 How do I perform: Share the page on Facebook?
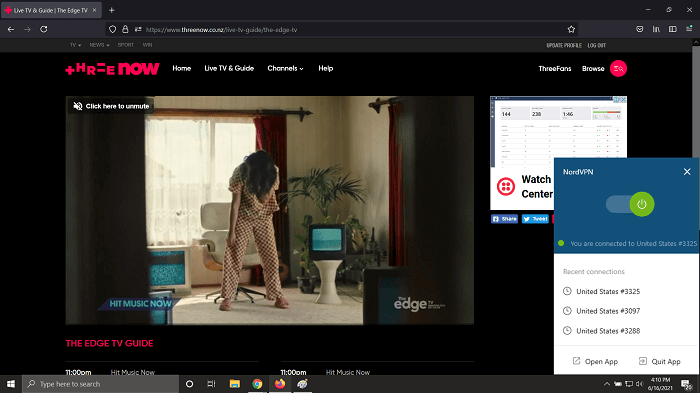click(x=504, y=219)
